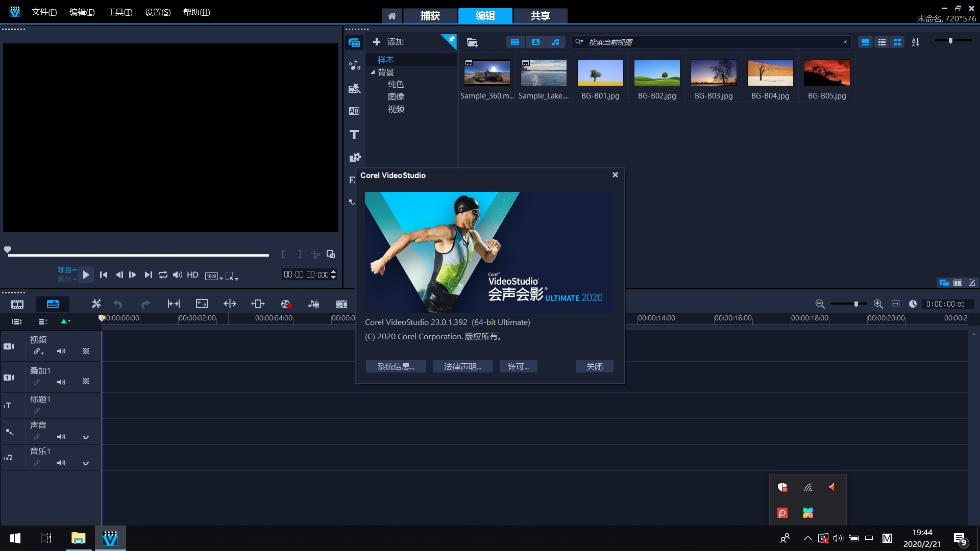Toggle ripple editing on 标题1 track
The height and width of the screenshot is (551, 980).
[x=37, y=411]
